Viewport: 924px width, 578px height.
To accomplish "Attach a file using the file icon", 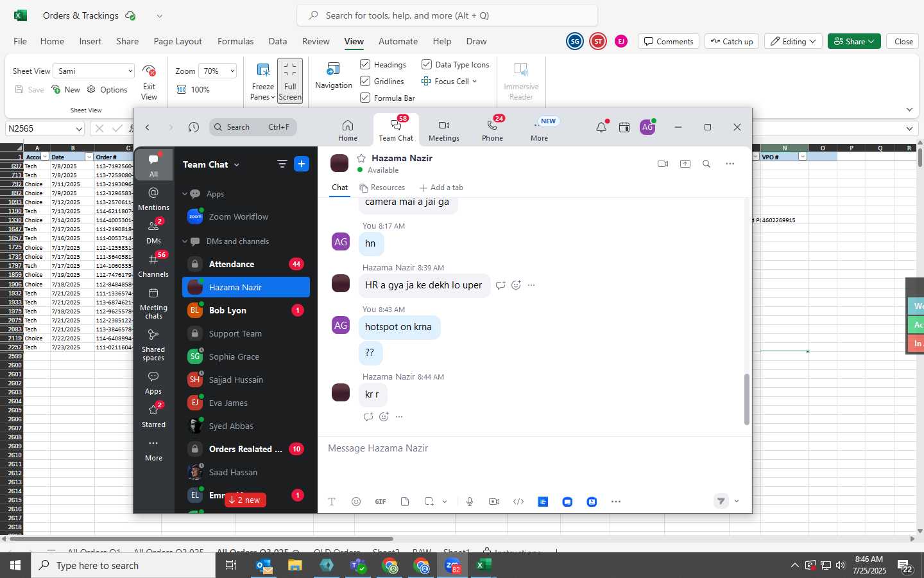I will (x=405, y=502).
